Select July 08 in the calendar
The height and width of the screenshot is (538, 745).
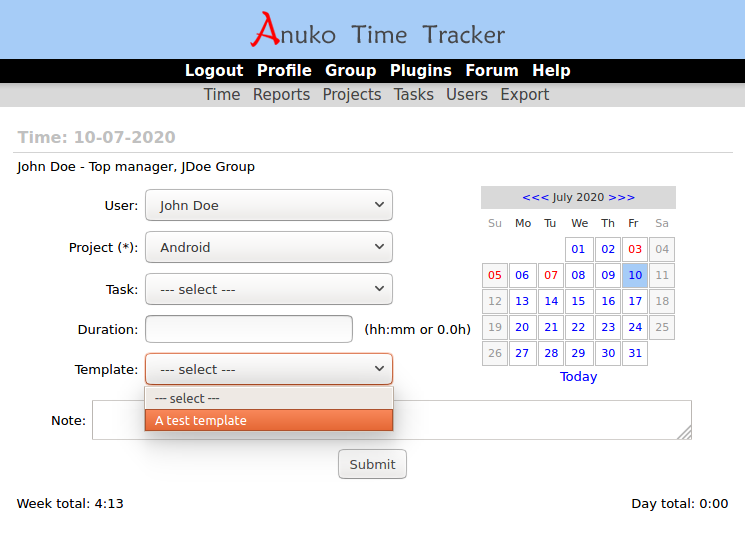[x=579, y=275]
